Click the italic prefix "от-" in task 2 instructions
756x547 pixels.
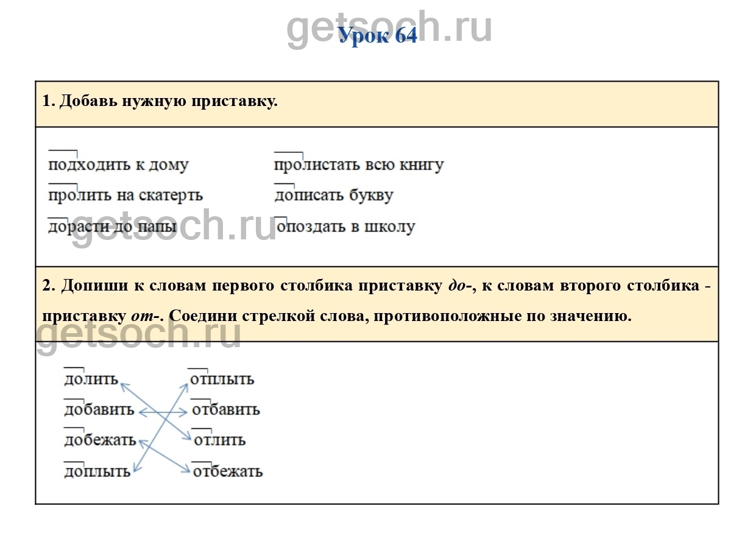[144, 317]
